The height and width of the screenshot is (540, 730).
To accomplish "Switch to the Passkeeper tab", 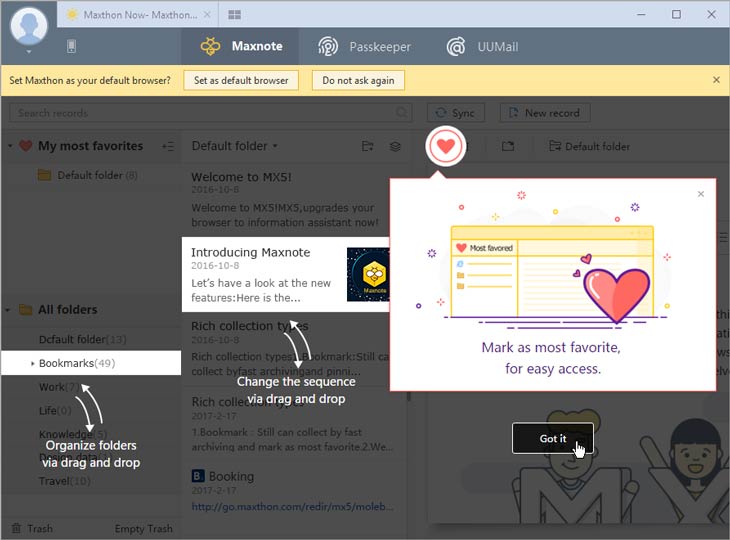I will [x=365, y=47].
